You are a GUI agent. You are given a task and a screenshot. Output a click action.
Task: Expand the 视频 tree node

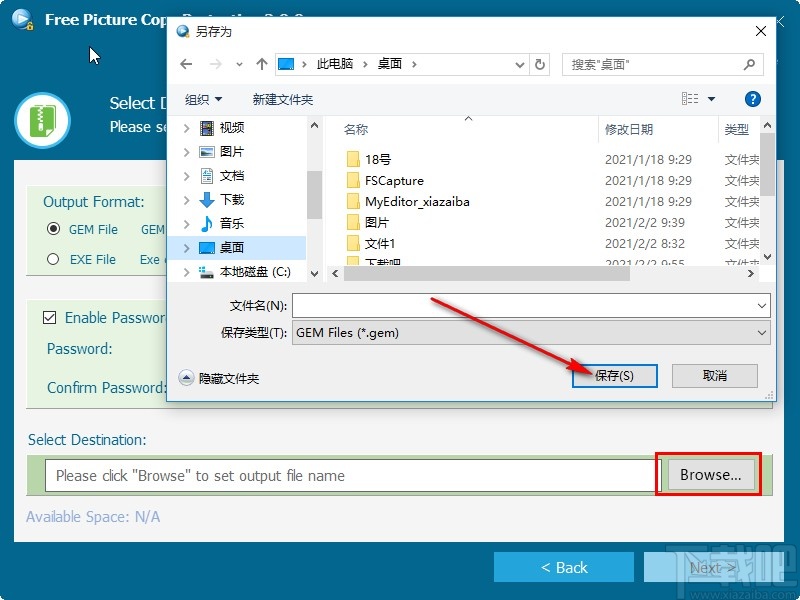187,128
